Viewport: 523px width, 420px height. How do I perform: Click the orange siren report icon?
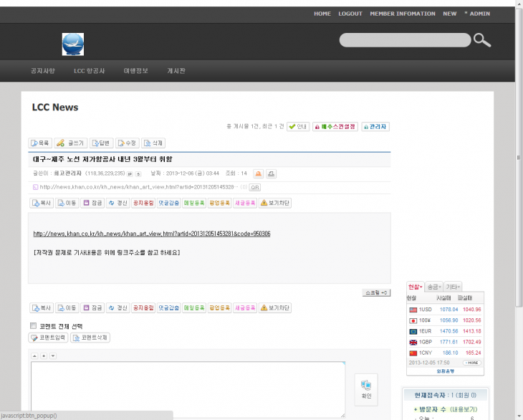tap(258, 173)
